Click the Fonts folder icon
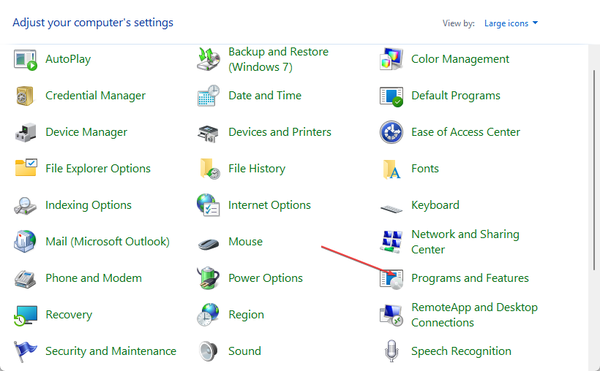 [x=391, y=169]
